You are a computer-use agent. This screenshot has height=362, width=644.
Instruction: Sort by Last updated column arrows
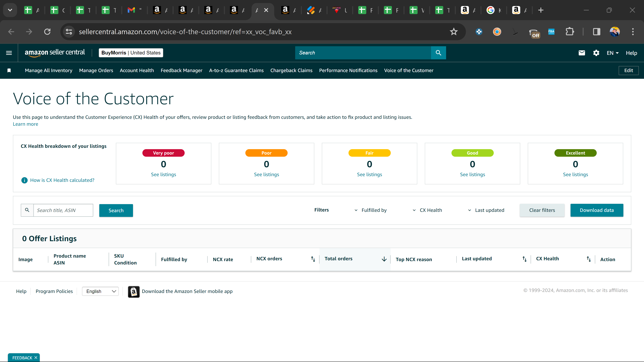pos(524,259)
